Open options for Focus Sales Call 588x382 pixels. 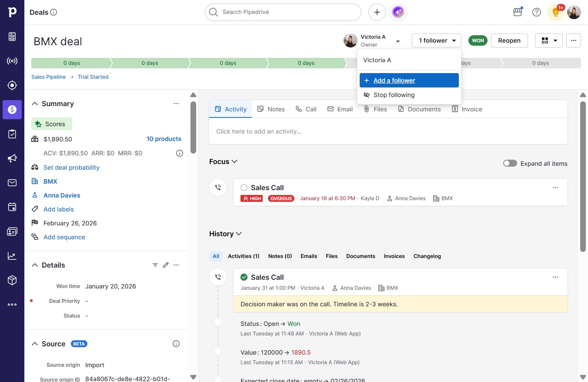(x=555, y=188)
